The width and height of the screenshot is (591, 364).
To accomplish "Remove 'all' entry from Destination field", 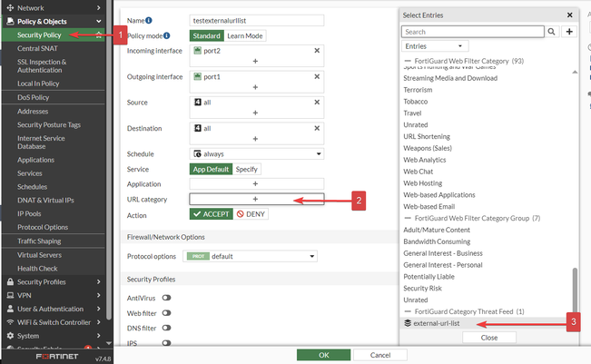I will pos(317,129).
